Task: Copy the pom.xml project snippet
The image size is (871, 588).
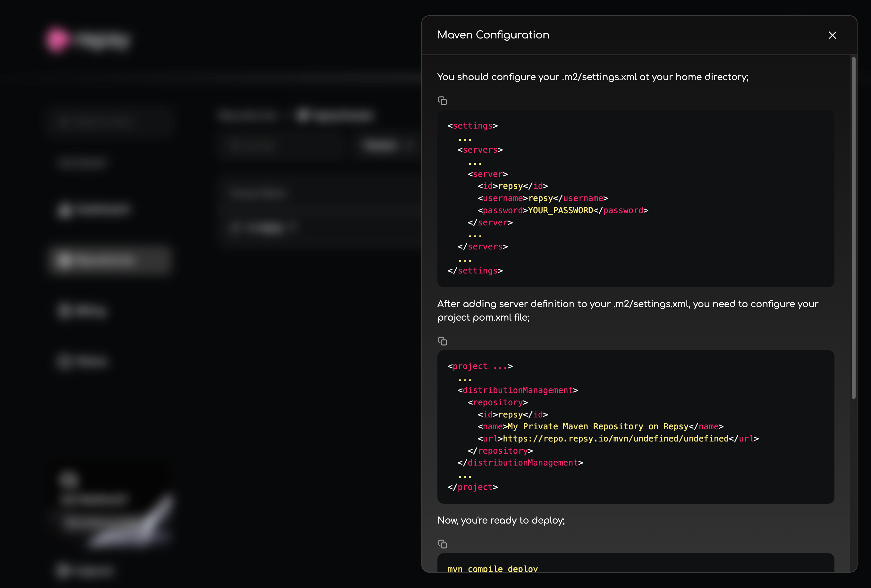Action: click(x=442, y=341)
